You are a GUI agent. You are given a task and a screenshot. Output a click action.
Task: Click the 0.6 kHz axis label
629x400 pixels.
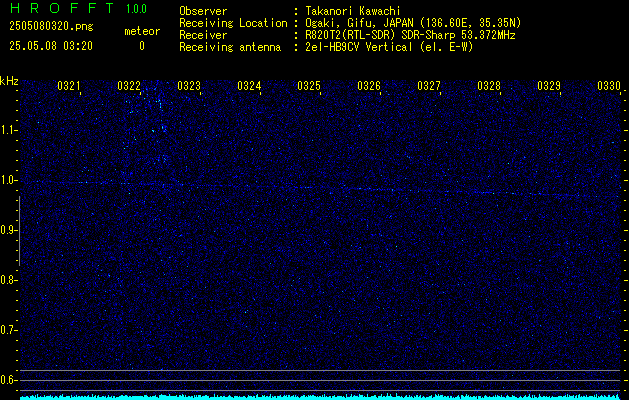pos(7,380)
